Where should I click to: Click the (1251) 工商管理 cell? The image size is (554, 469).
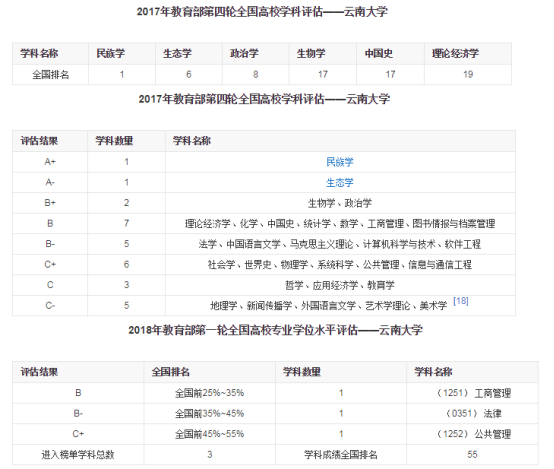[x=472, y=393]
